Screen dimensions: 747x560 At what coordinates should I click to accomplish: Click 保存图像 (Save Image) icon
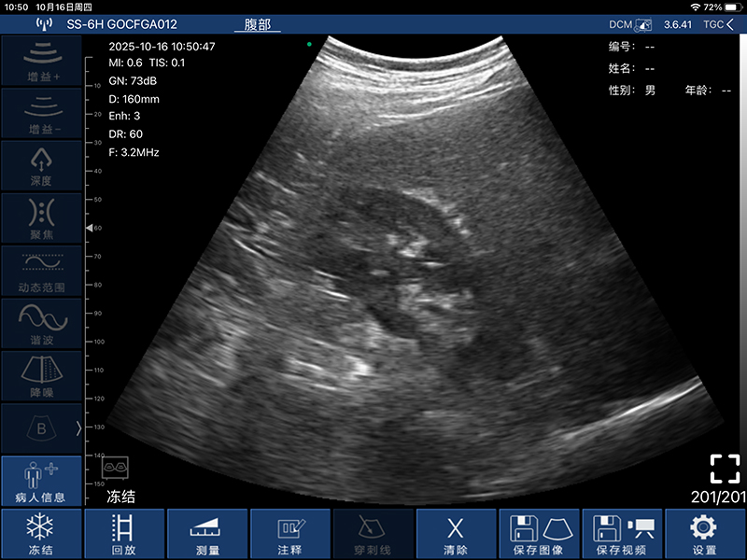539,534
